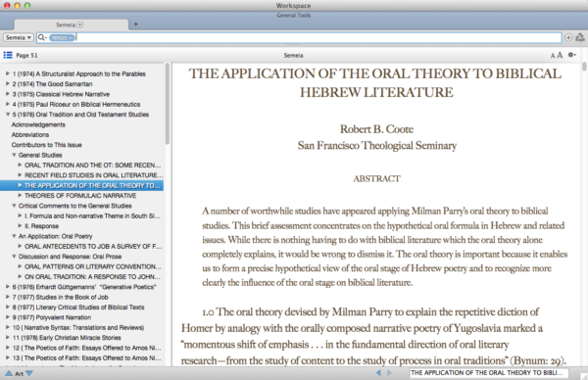Click the ABSTRACT heading
The width and height of the screenshot is (588, 380).
point(376,179)
